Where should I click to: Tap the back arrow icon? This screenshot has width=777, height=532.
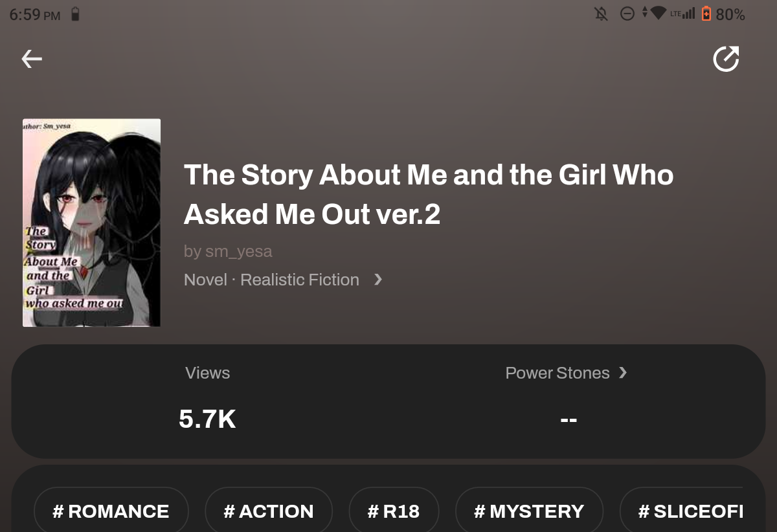32,60
